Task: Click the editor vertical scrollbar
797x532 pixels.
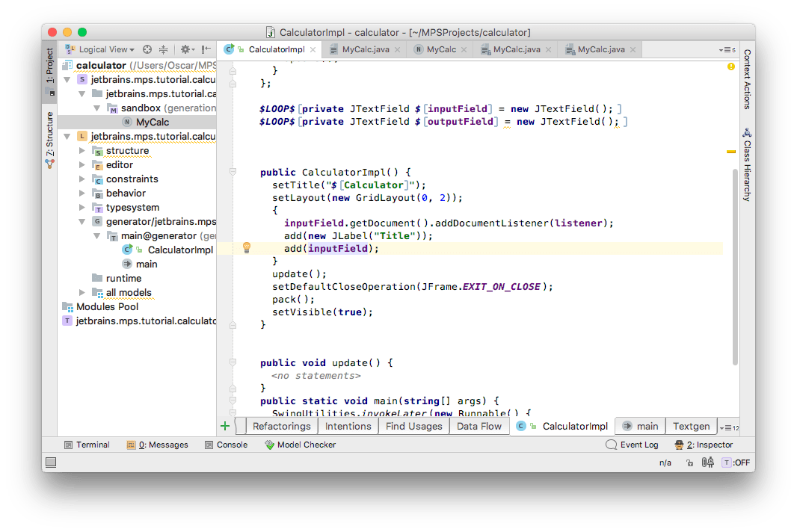Action: click(734, 262)
